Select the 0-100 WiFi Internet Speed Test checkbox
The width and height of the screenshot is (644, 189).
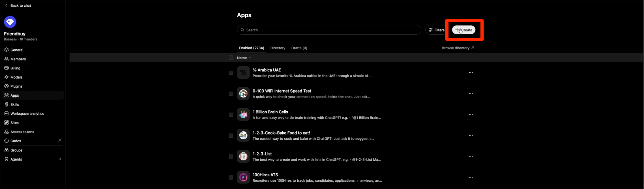tap(231, 94)
